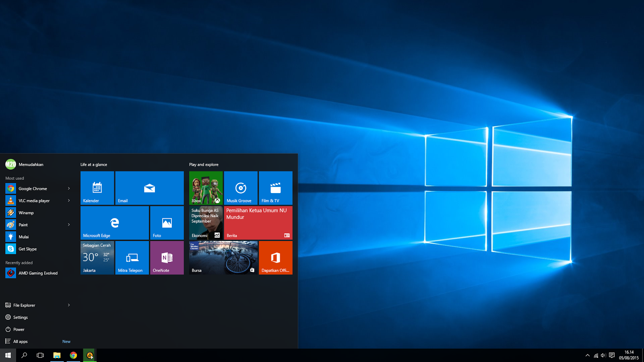Click the Life at a glance group header
Screen dimensions: 644x362
tap(94, 165)
